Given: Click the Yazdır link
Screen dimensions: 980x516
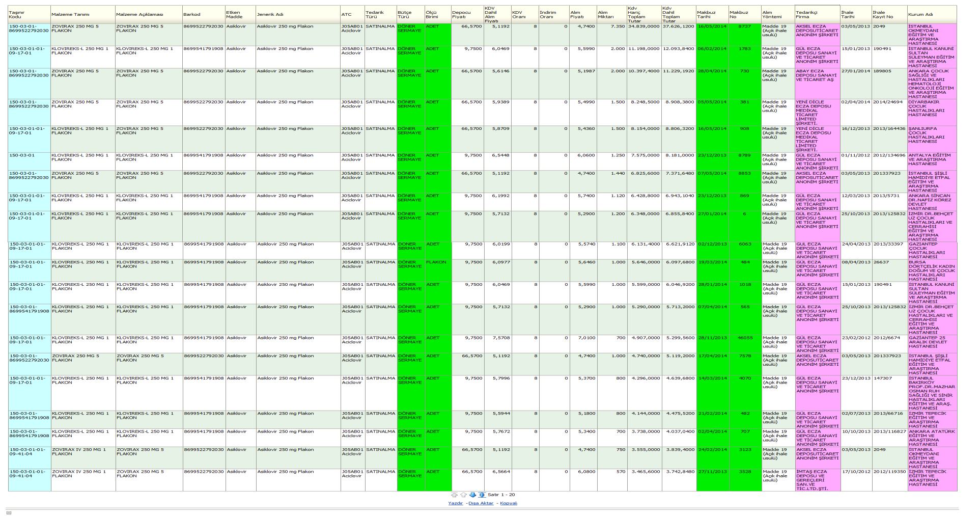Looking at the screenshot, I should point(455,503).
